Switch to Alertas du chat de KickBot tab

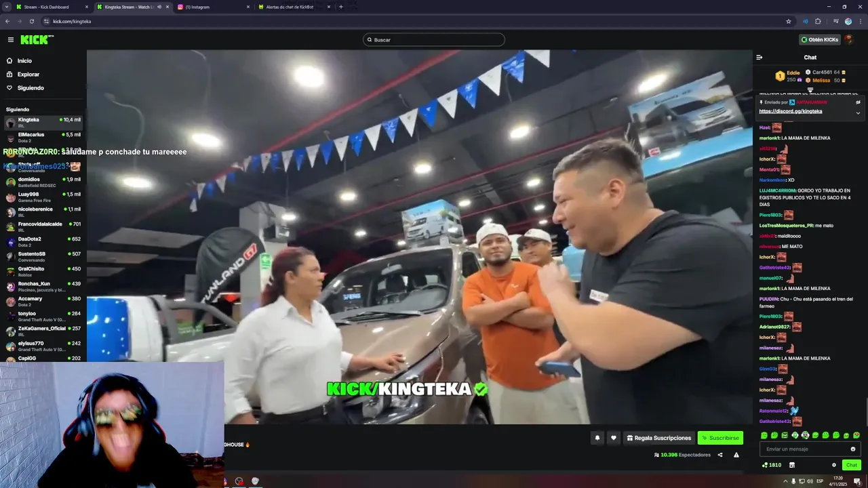[294, 7]
